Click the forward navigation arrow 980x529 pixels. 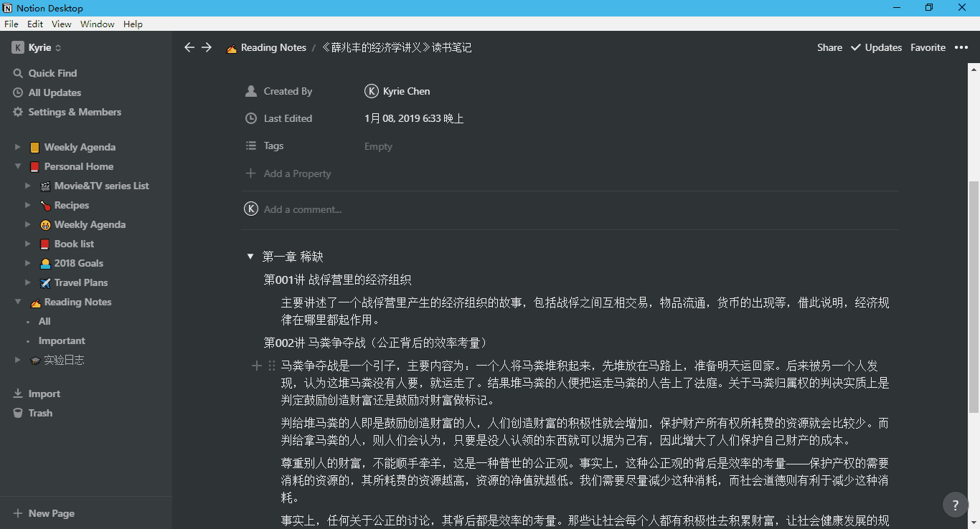click(x=207, y=47)
